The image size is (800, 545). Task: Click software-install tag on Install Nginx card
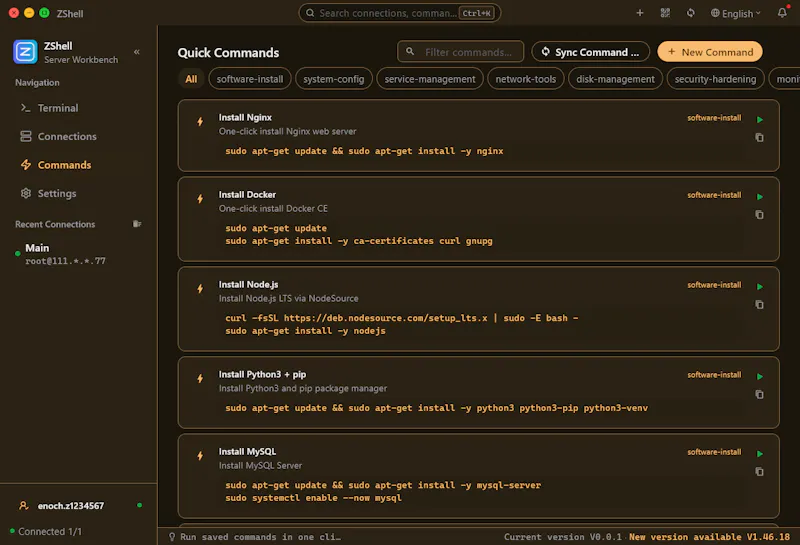pos(714,118)
